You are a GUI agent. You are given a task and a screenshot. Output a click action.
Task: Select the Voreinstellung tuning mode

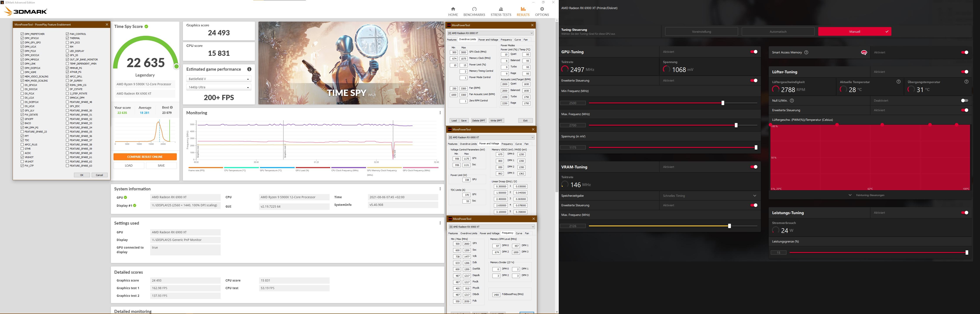tap(701, 32)
